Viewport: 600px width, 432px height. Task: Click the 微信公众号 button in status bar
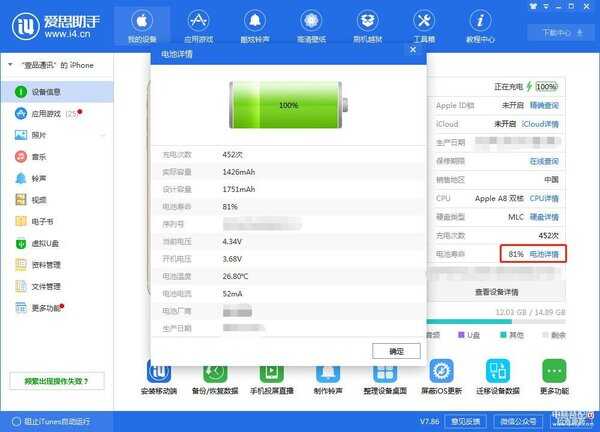[518, 421]
